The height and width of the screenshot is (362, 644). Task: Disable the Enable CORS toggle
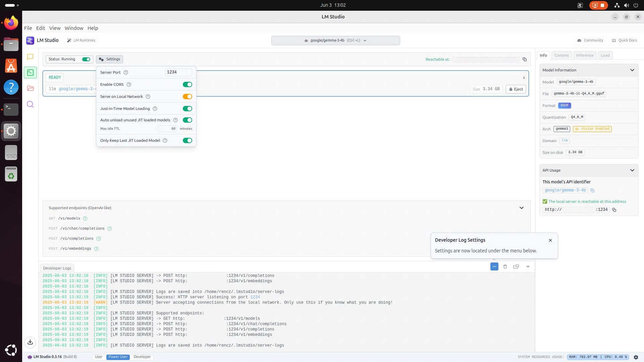(x=187, y=84)
